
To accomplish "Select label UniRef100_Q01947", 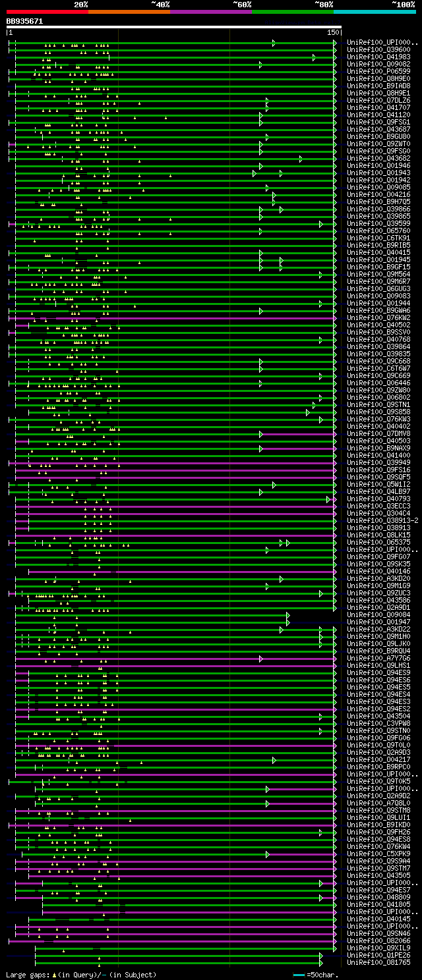I will [x=378, y=622].
